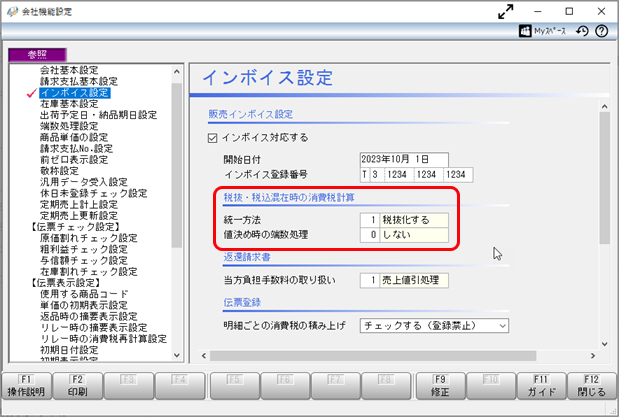Click the horizontal scrollbar left arrow
Image resolution: width=619 pixels, height=417 pixels.
pyautogui.click(x=204, y=356)
